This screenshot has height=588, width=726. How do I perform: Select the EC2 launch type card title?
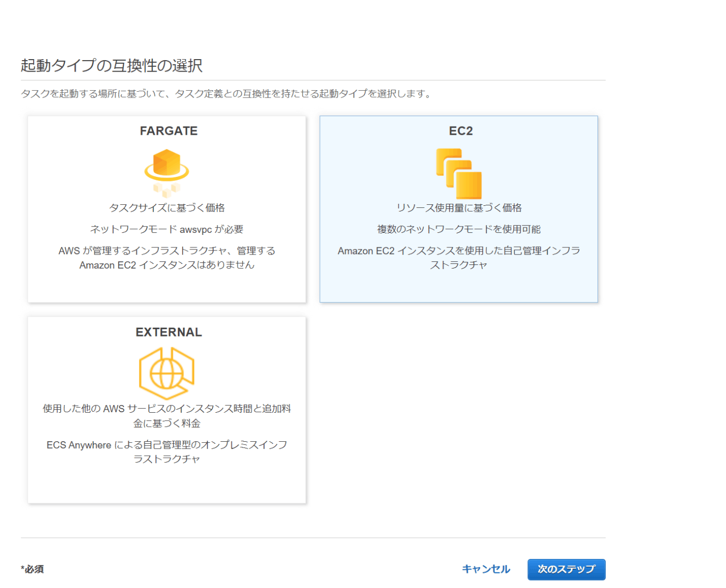461,131
